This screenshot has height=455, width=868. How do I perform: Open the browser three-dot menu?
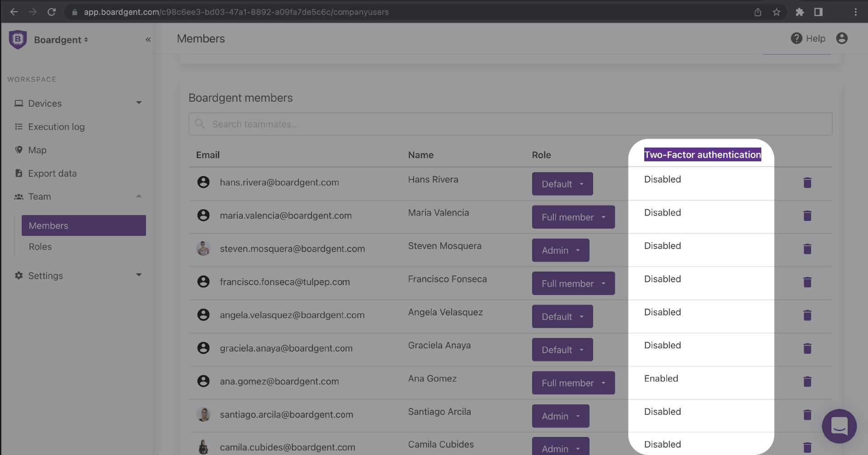855,12
